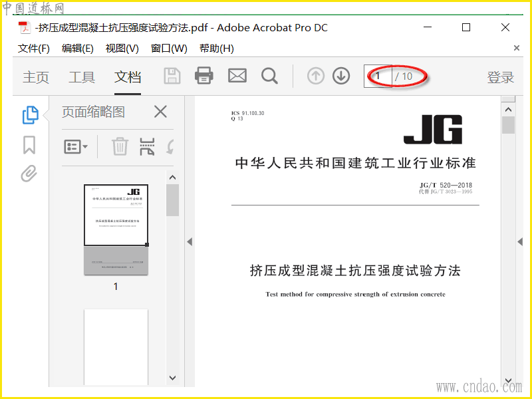Open the 文件(F) menu

(x=34, y=49)
